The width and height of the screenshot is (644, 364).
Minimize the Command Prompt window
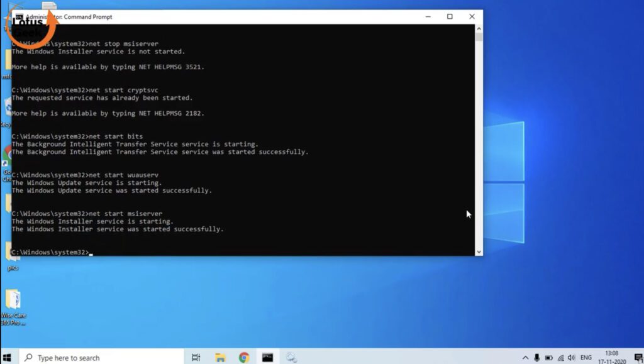[x=428, y=16]
